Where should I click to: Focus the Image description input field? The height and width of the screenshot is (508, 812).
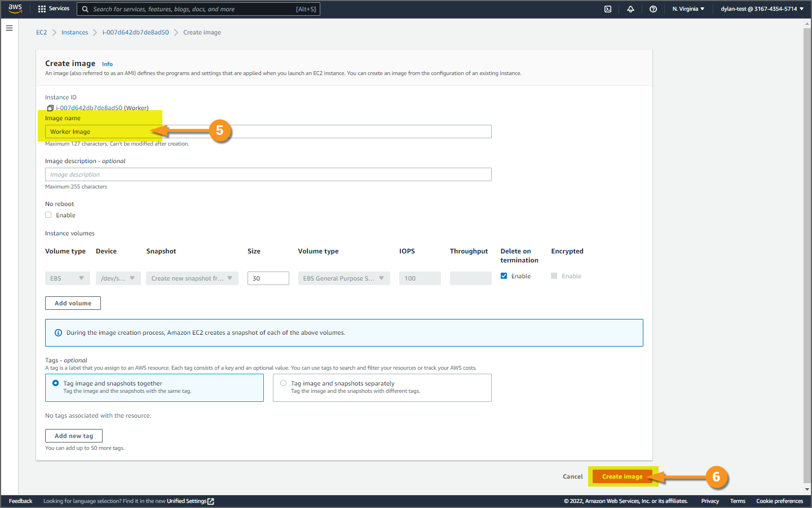(x=268, y=174)
